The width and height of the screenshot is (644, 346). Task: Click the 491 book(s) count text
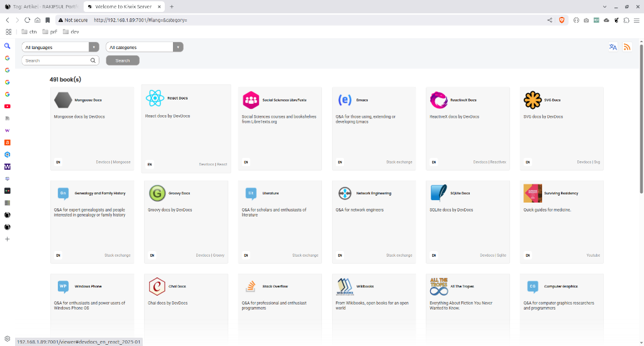(65, 79)
